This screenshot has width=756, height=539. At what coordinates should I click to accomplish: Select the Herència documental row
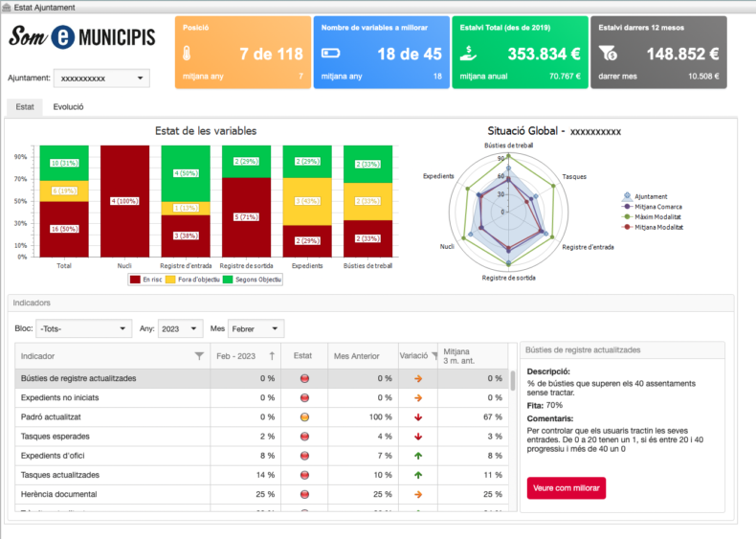tap(262, 495)
